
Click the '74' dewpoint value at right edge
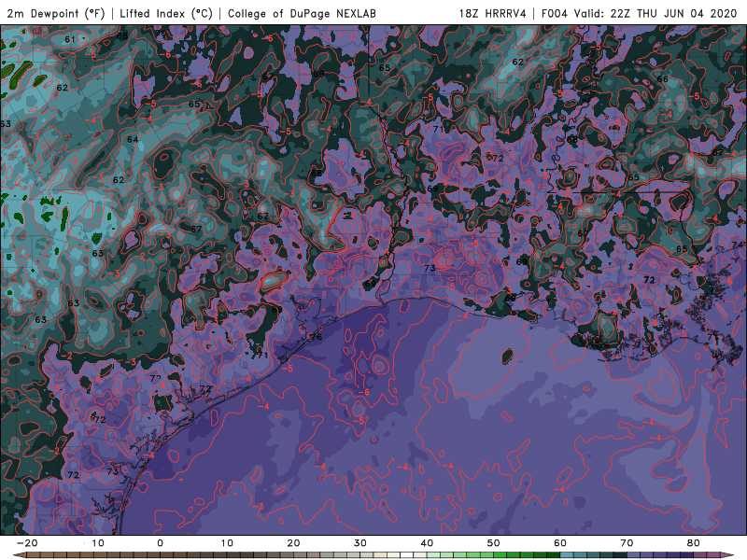coord(737,245)
